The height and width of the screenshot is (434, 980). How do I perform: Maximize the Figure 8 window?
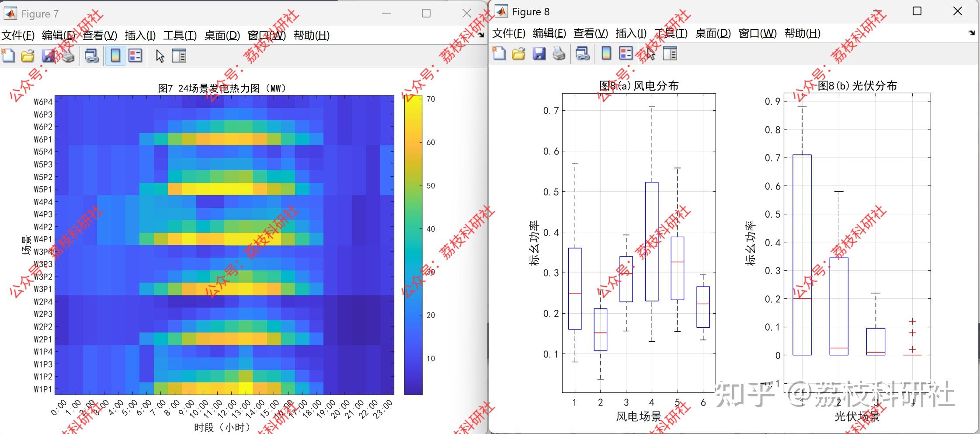pos(917,11)
